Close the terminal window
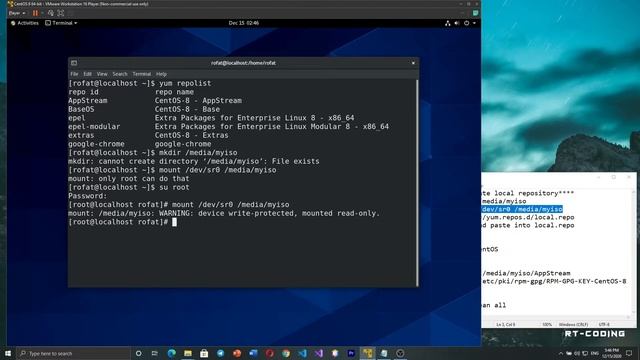The height and width of the screenshot is (360, 640). (413, 63)
